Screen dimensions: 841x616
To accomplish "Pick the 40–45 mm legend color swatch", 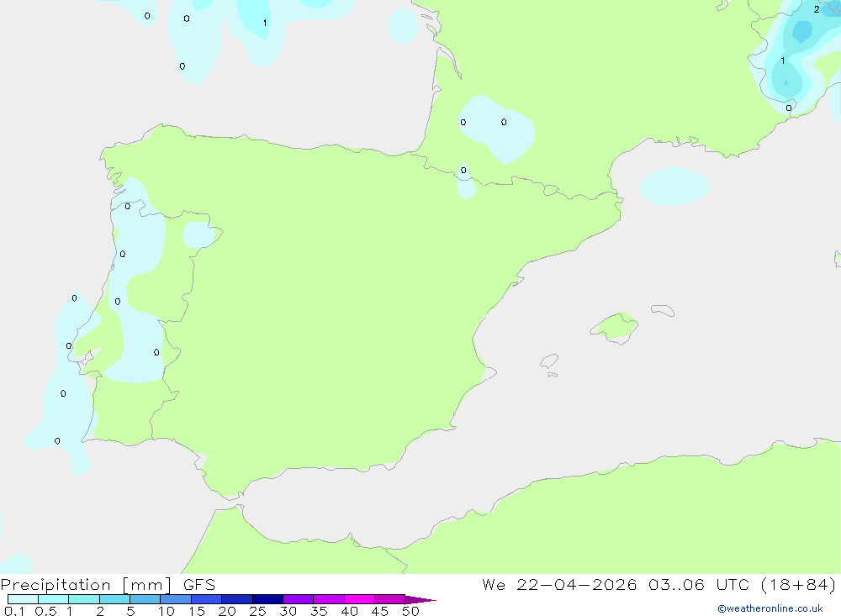I will 359,599.
